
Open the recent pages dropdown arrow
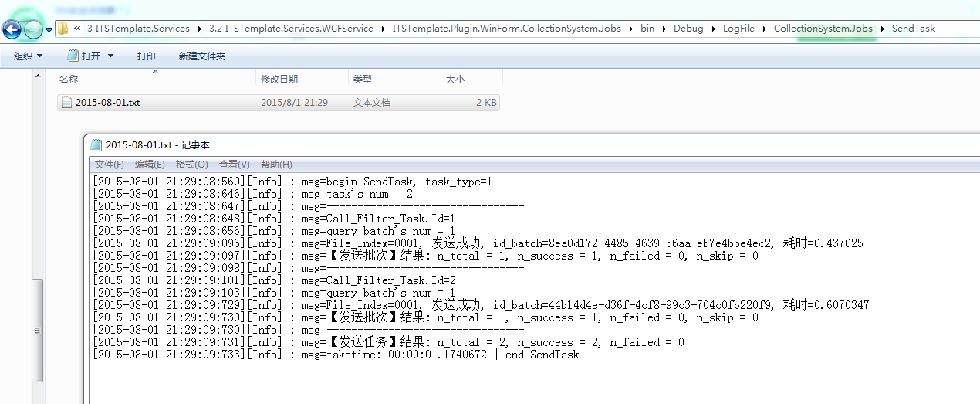[49, 30]
